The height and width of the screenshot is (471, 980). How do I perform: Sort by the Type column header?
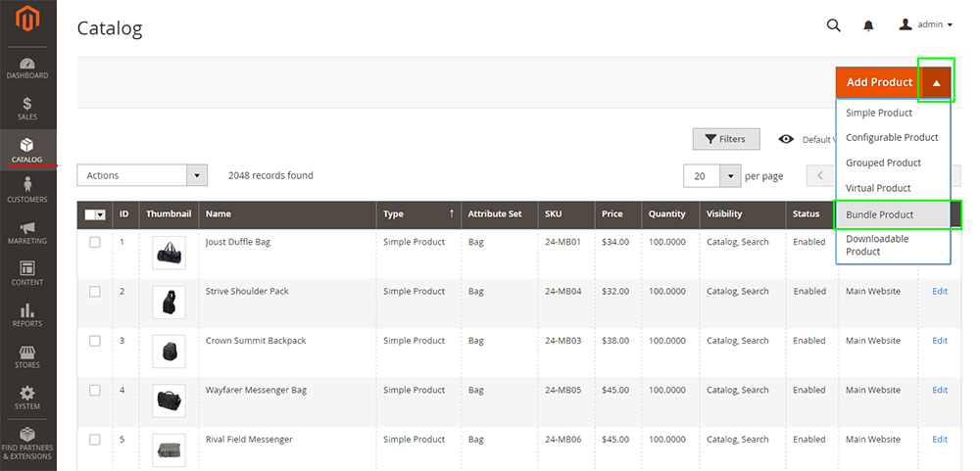[418, 214]
